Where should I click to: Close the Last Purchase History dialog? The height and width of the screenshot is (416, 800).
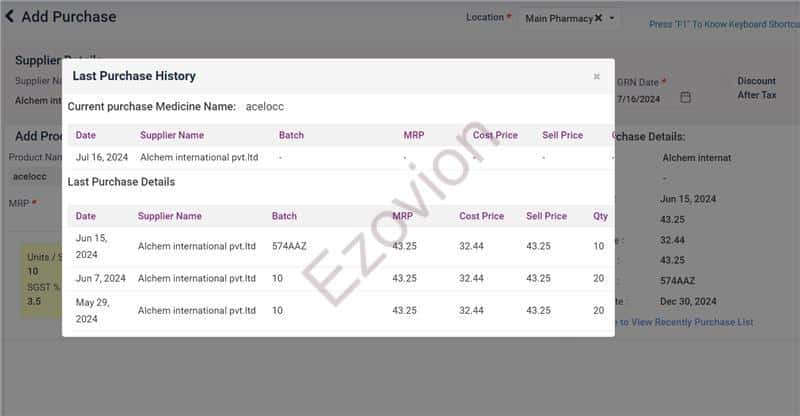click(597, 77)
